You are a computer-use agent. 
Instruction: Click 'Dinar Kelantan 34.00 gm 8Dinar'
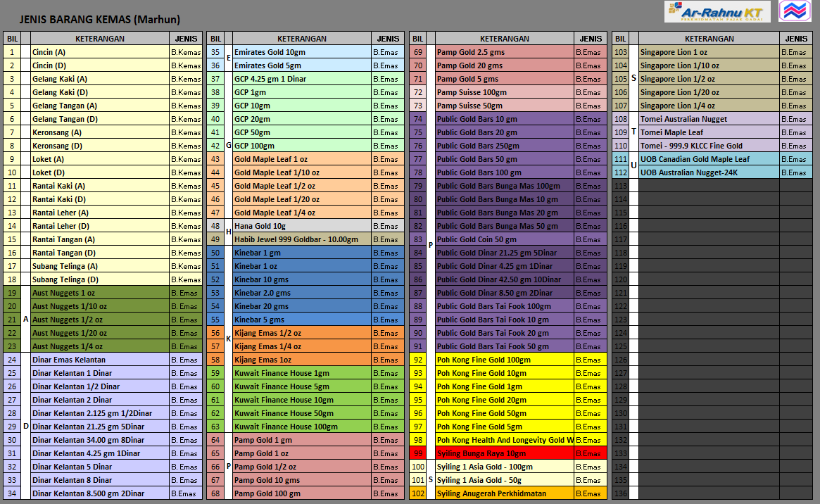point(100,440)
